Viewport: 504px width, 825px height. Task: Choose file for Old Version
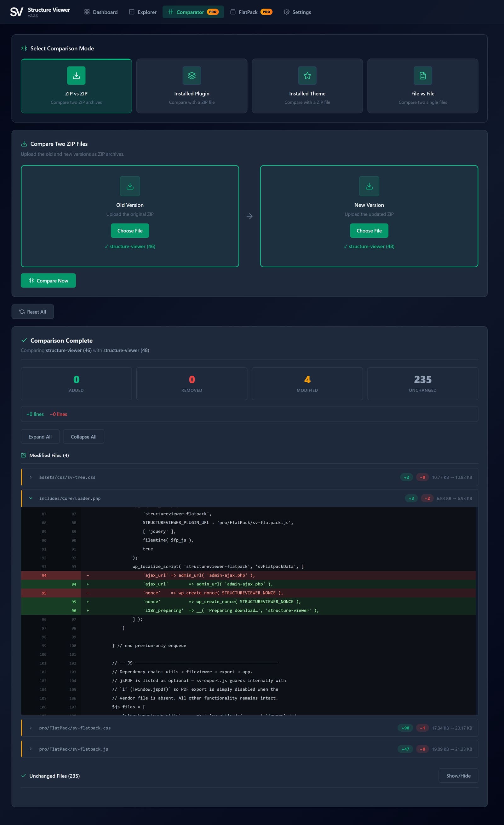pyautogui.click(x=130, y=231)
